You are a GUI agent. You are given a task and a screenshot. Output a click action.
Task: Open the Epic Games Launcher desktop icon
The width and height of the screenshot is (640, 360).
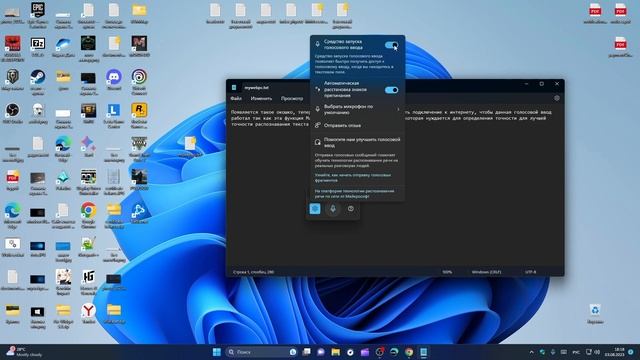click(38, 15)
